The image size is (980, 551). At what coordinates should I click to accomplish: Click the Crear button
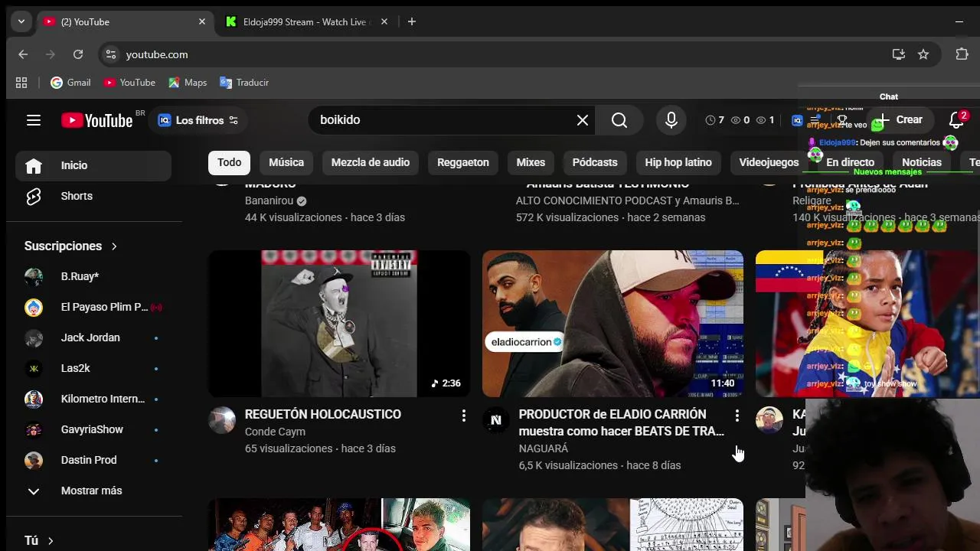[x=900, y=120]
